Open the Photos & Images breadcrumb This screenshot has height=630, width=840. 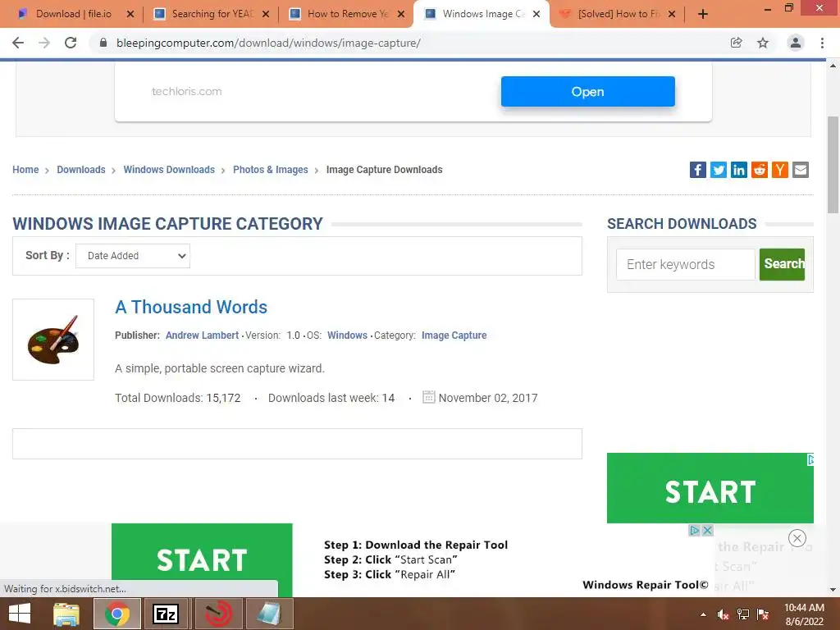click(271, 170)
